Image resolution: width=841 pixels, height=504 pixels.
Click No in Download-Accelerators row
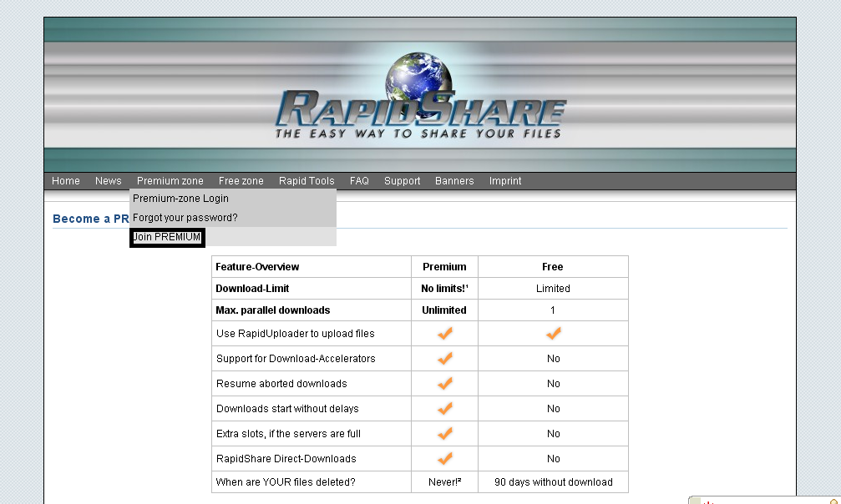pyautogui.click(x=554, y=359)
